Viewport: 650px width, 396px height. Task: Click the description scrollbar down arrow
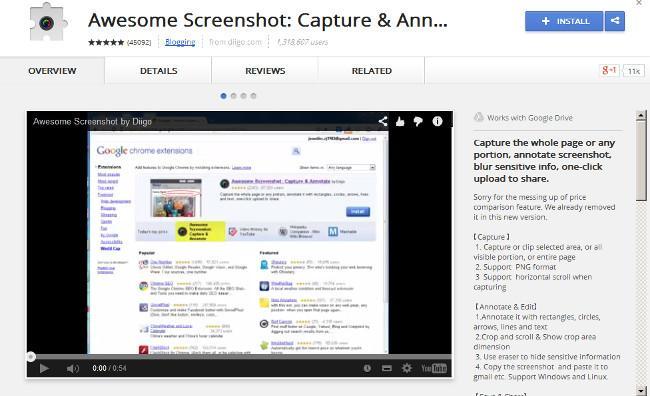[x=641, y=391]
